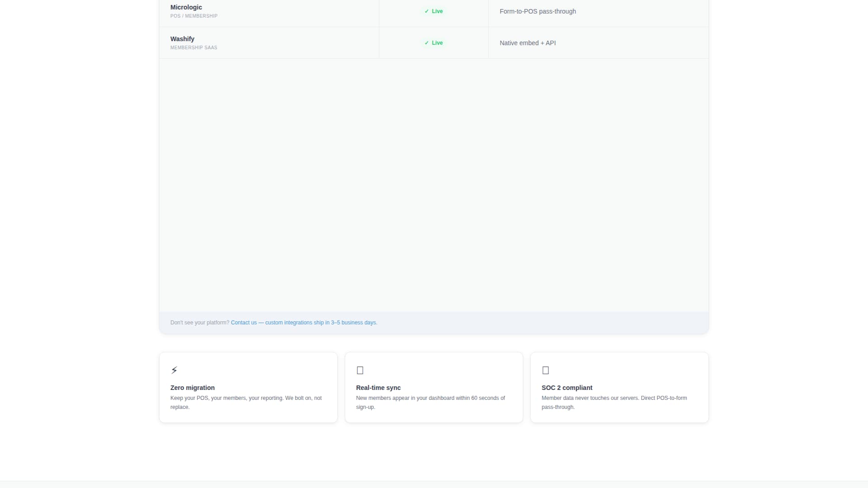Click the Form-to-POS pass-through text

538,11
